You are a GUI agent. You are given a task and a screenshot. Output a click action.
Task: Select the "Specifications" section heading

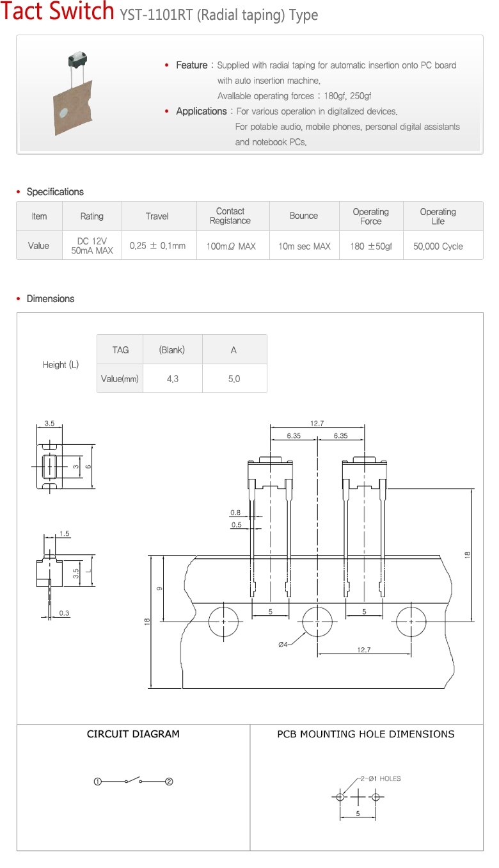[55, 192]
